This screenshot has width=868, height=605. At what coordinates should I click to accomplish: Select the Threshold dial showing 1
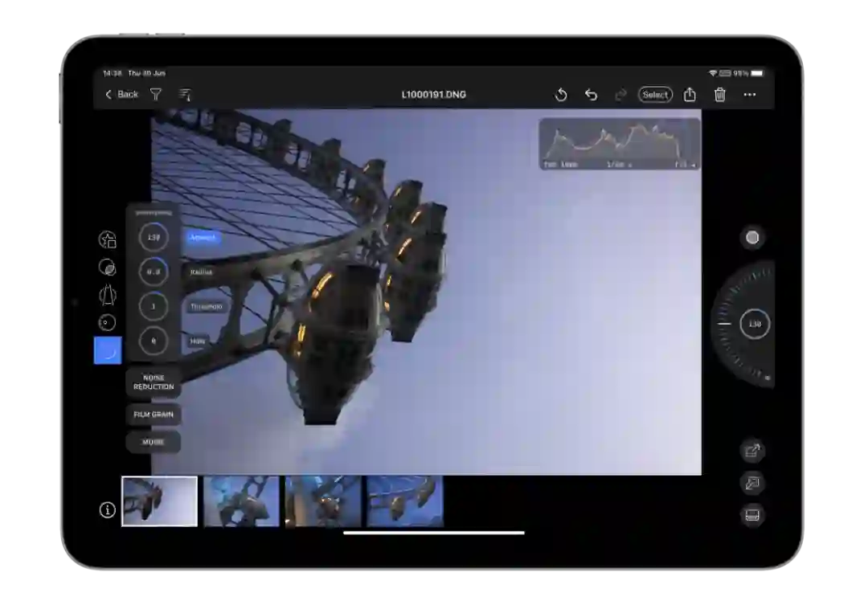pos(154,306)
